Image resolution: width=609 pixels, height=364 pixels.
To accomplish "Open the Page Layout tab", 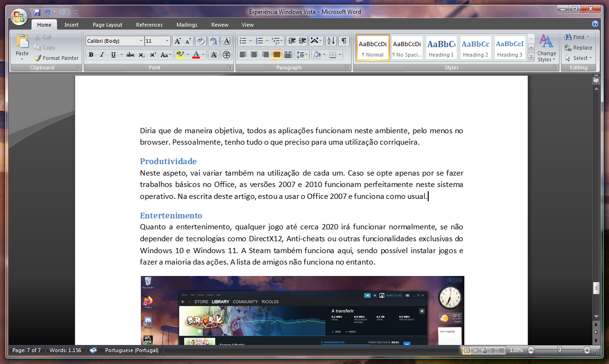I will (108, 25).
